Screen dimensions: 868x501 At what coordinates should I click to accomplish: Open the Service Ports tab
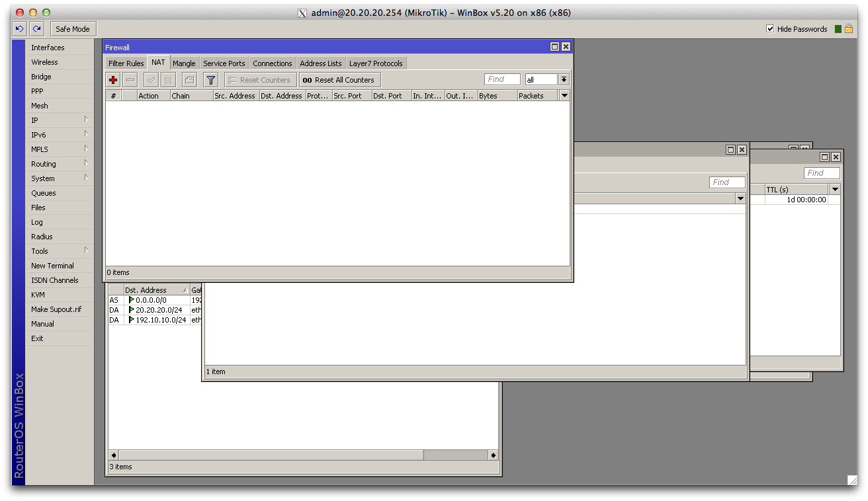(x=224, y=63)
